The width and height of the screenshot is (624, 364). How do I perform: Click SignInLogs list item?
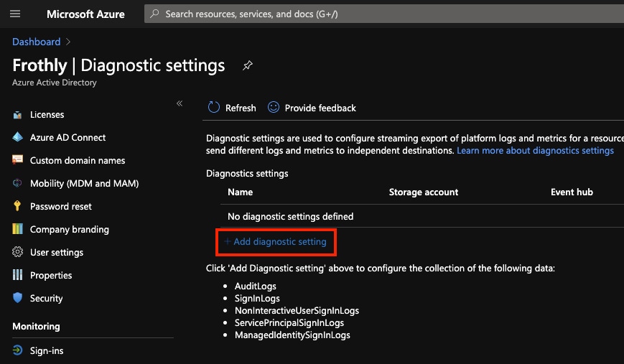(x=257, y=299)
